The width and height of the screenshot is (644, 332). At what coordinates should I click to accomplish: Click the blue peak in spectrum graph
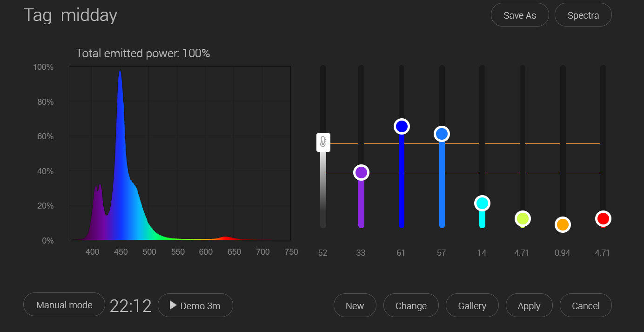click(x=120, y=72)
